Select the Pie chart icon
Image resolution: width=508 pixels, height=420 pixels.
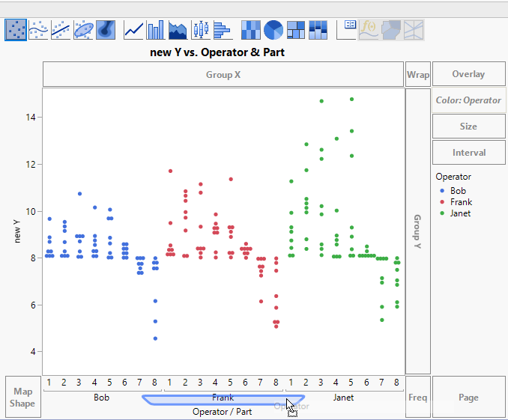(x=273, y=30)
